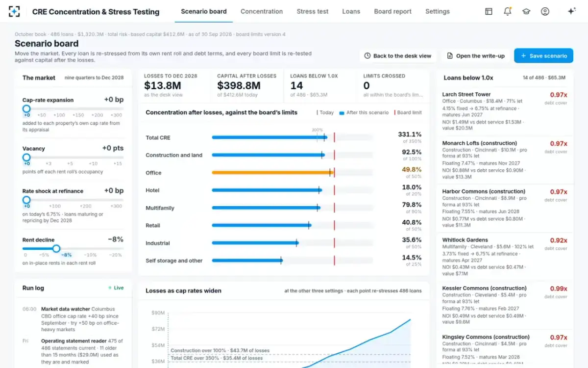Switch to the Concentration tab

pos(262,11)
